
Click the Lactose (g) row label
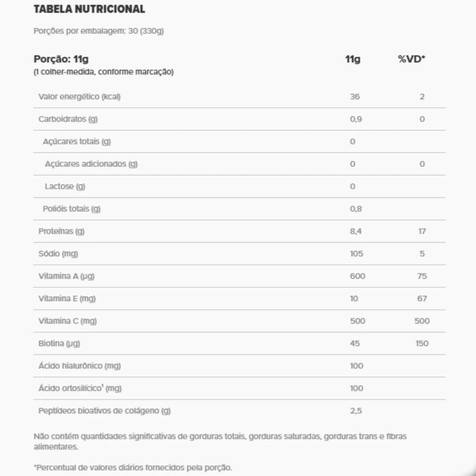tap(65, 186)
